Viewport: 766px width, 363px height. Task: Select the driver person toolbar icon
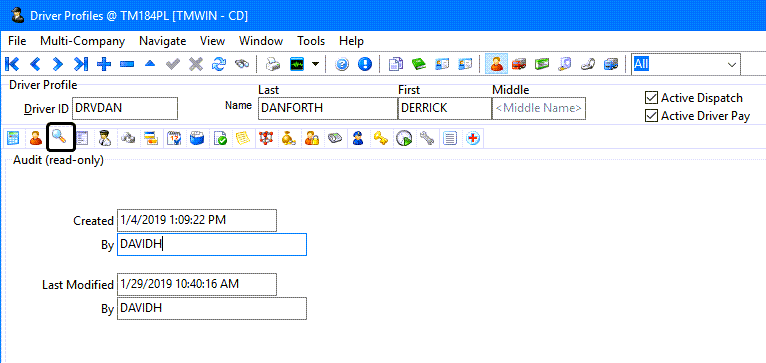(x=496, y=64)
